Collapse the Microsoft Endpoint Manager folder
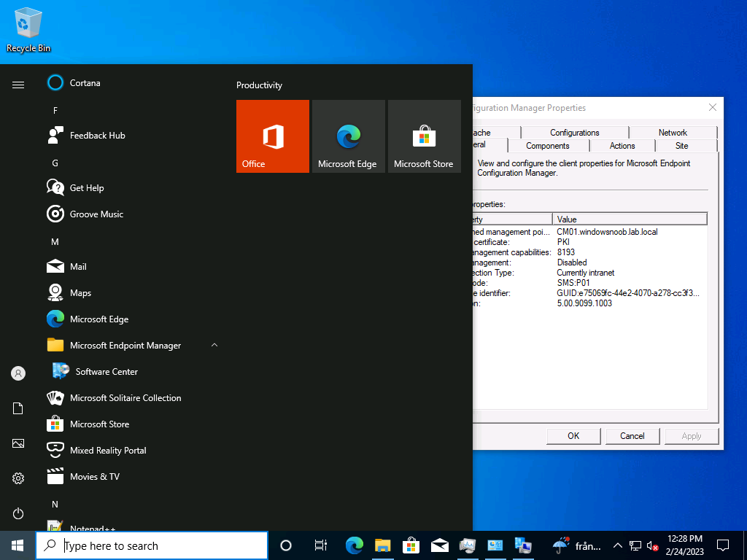Viewport: 747px width, 560px height. 133,345
